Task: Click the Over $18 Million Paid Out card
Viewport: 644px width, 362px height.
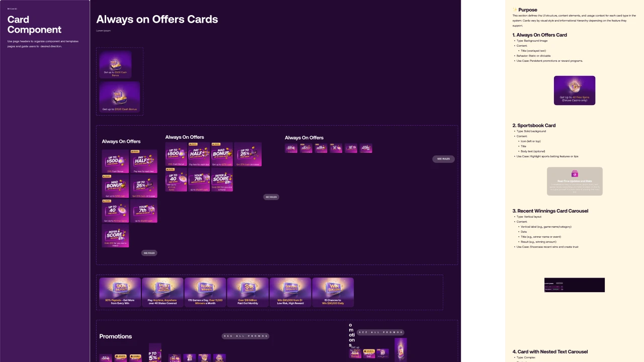Action: pos(248,292)
